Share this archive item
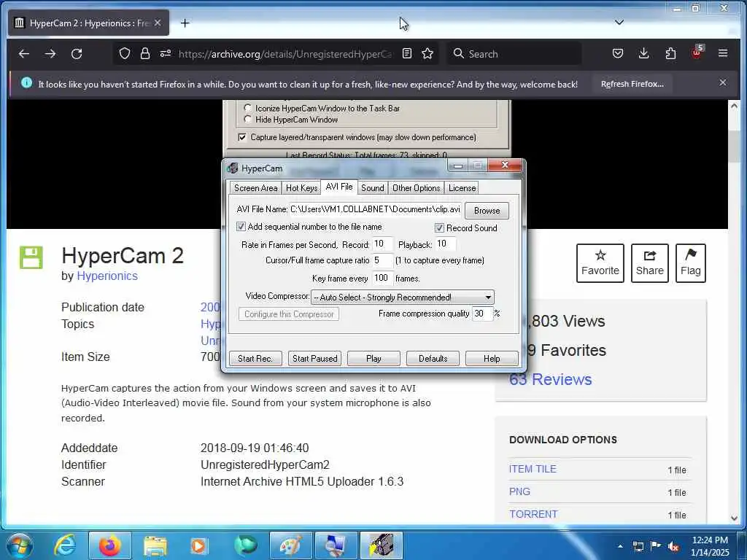This screenshot has height=560, width=747. (x=649, y=262)
